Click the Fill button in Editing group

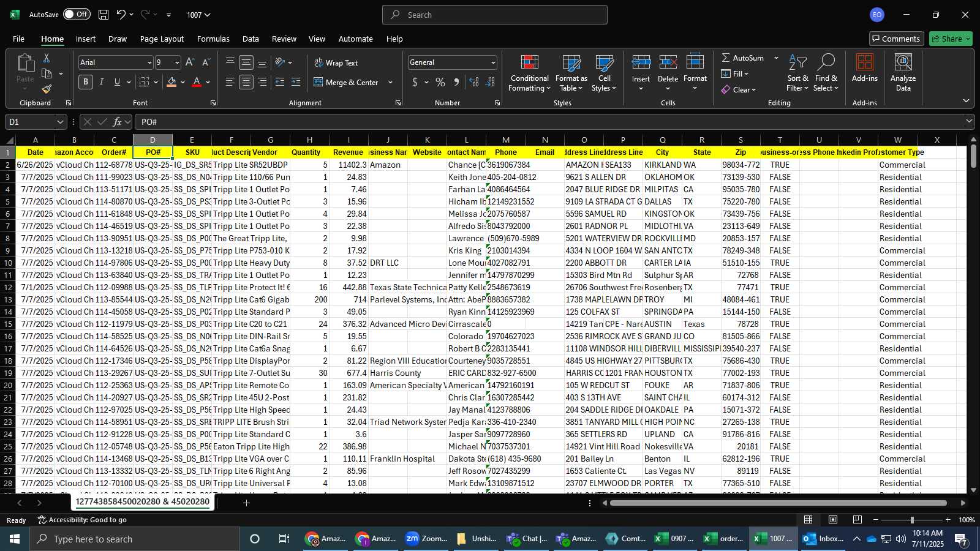(735, 73)
